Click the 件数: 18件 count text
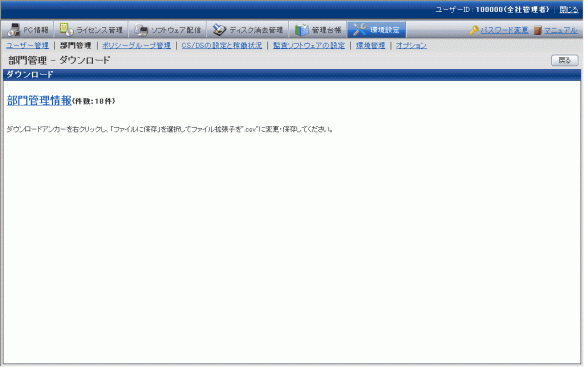This screenshot has height=367, width=584. coord(93,101)
